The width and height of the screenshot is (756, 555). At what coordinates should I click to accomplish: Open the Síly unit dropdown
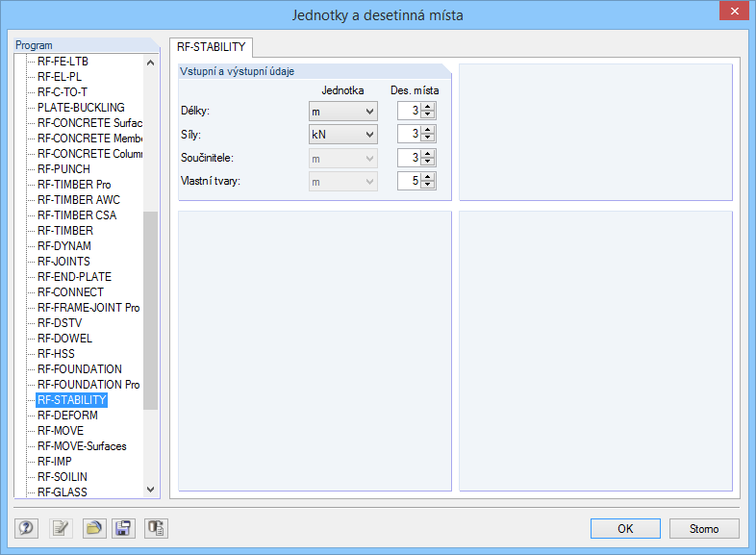point(342,134)
